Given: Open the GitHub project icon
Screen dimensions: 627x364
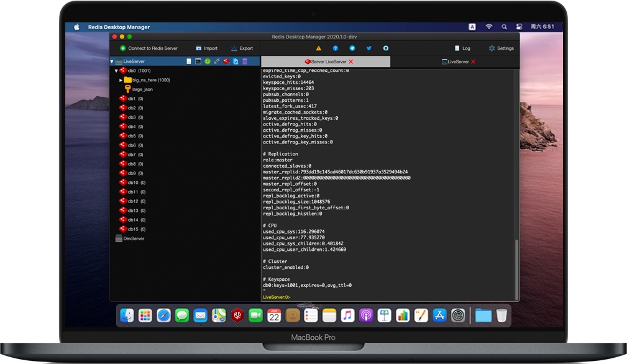Looking at the screenshot, I should 387,48.
